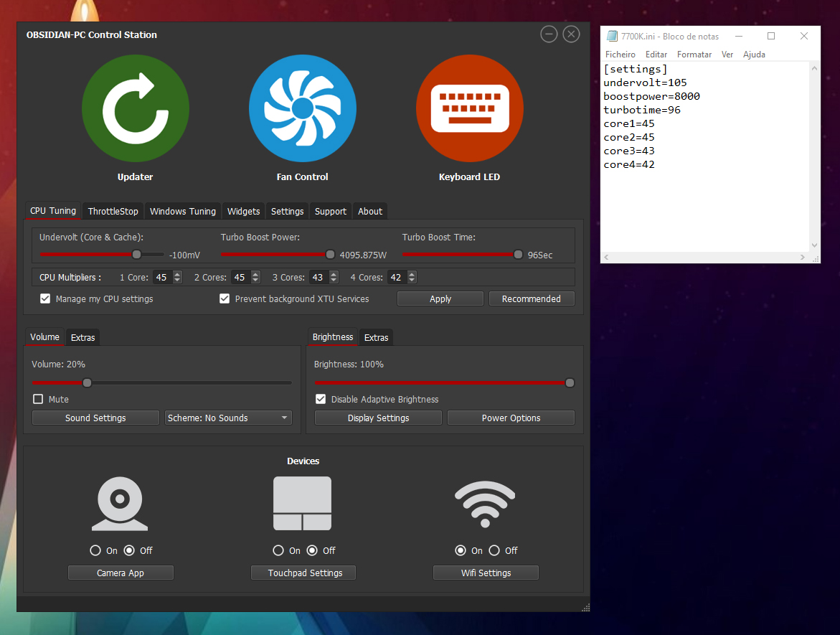840x635 pixels.
Task: Open Display Settings
Action: pos(378,418)
